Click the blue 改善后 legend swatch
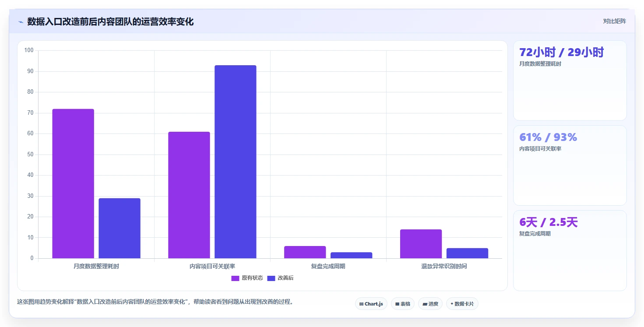The height and width of the screenshot is (327, 644). 271,278
